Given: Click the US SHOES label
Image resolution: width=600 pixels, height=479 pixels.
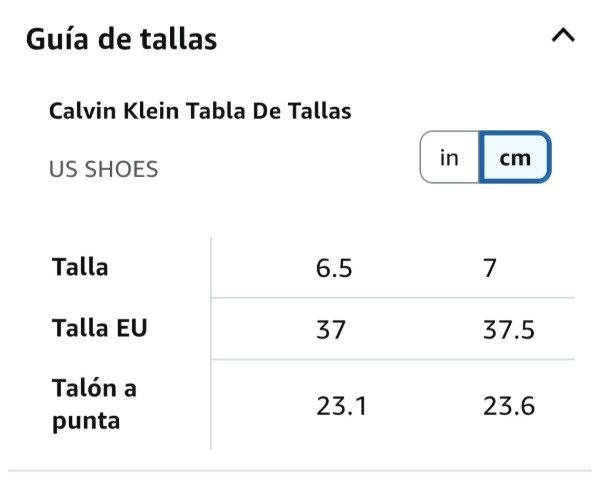Looking at the screenshot, I should (103, 169).
